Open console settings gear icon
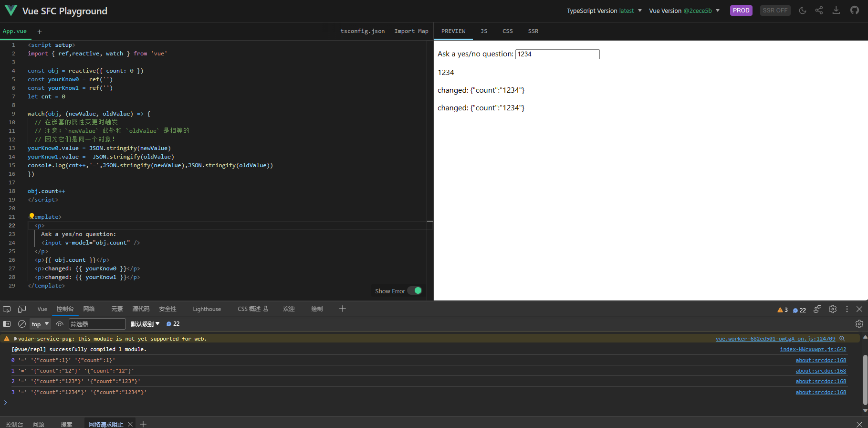The width and height of the screenshot is (868, 428). coord(859,324)
